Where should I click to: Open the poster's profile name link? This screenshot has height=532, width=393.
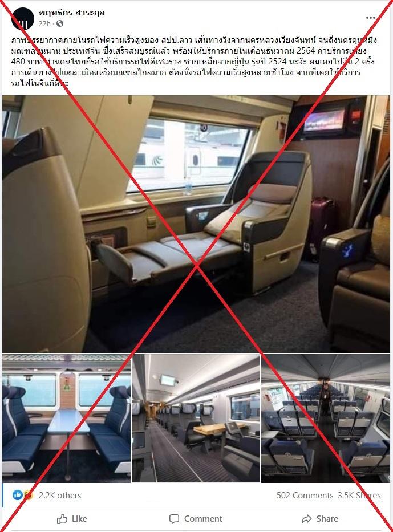pyautogui.click(x=72, y=13)
